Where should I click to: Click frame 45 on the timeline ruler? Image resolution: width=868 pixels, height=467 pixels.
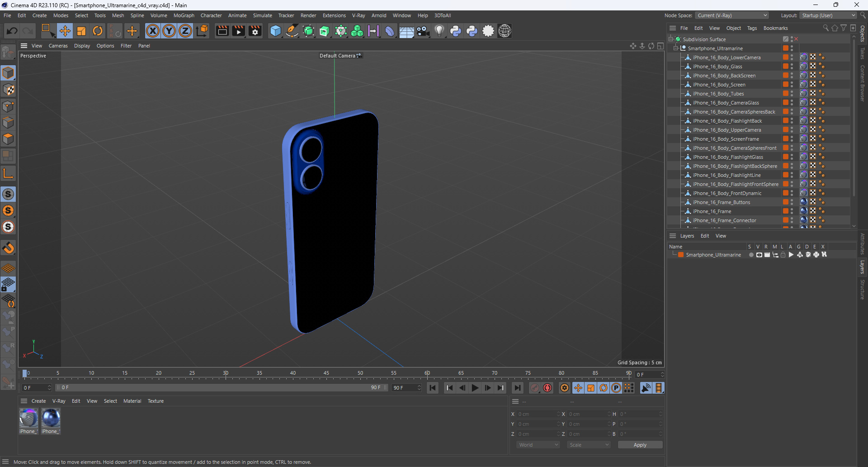pyautogui.click(x=326, y=374)
